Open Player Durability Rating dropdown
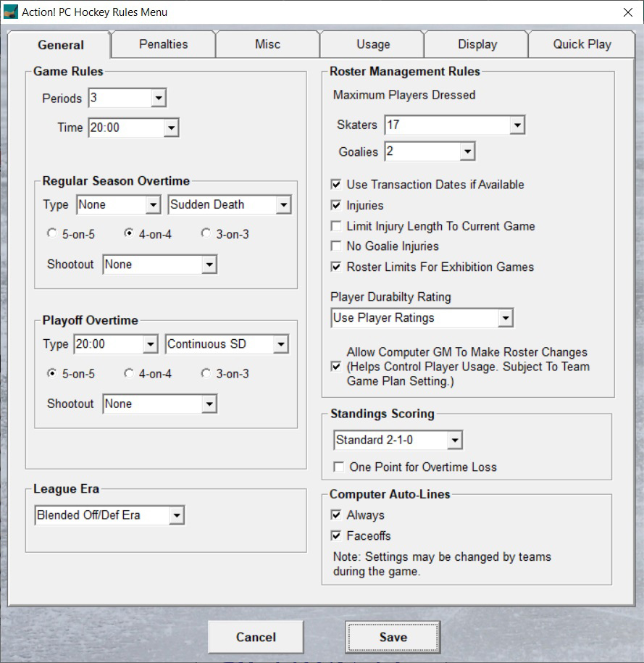644x663 pixels. click(x=505, y=318)
